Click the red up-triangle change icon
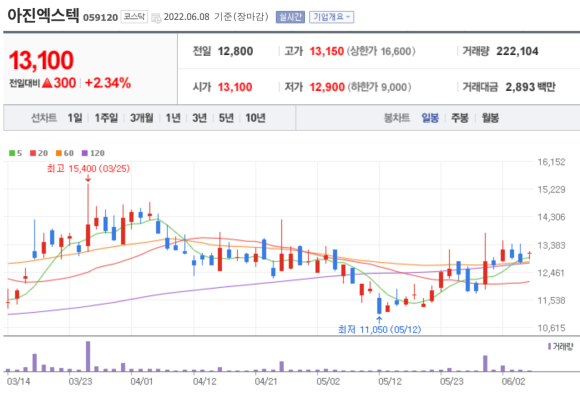580x393 pixels. tap(47, 83)
